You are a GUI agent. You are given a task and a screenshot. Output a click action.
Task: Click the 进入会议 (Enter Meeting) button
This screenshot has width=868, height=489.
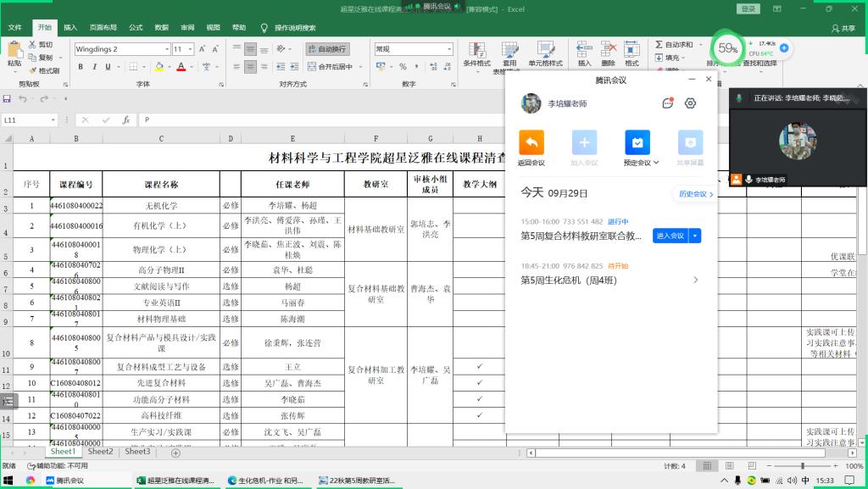[670, 236]
